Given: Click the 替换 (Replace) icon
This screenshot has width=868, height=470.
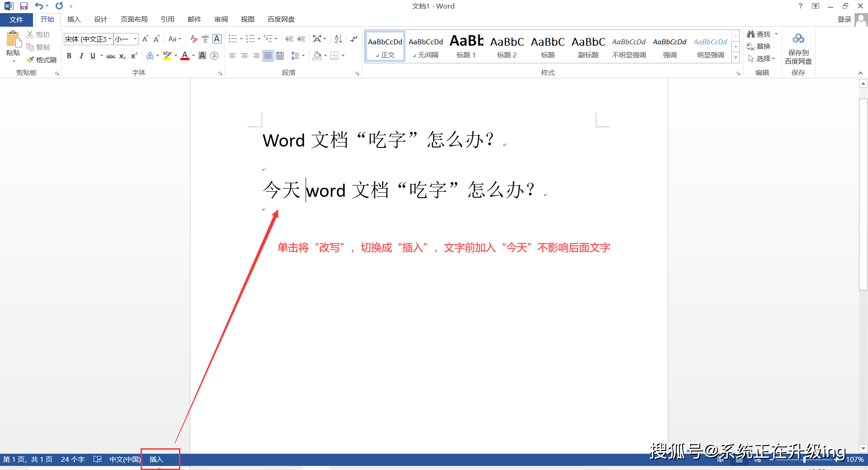Looking at the screenshot, I should pyautogui.click(x=762, y=46).
